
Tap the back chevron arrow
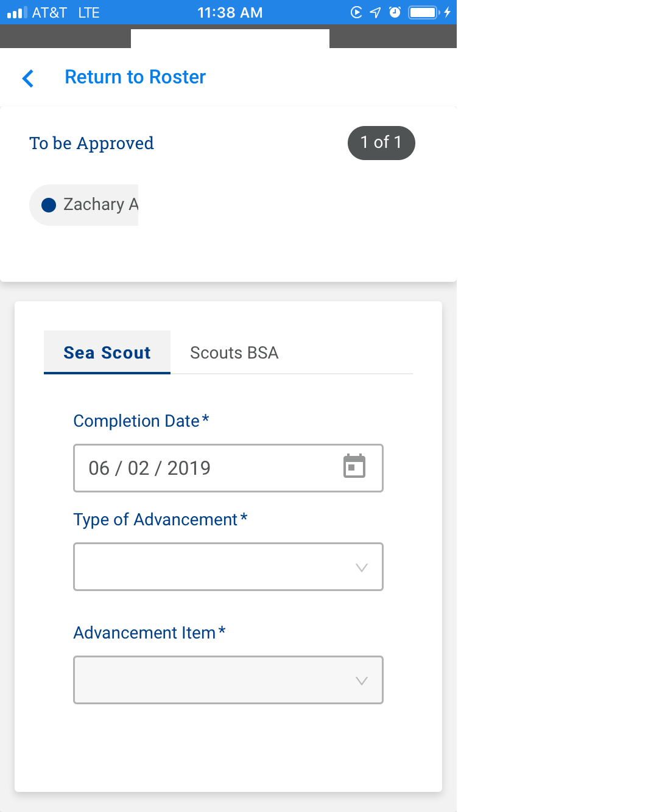(x=28, y=78)
